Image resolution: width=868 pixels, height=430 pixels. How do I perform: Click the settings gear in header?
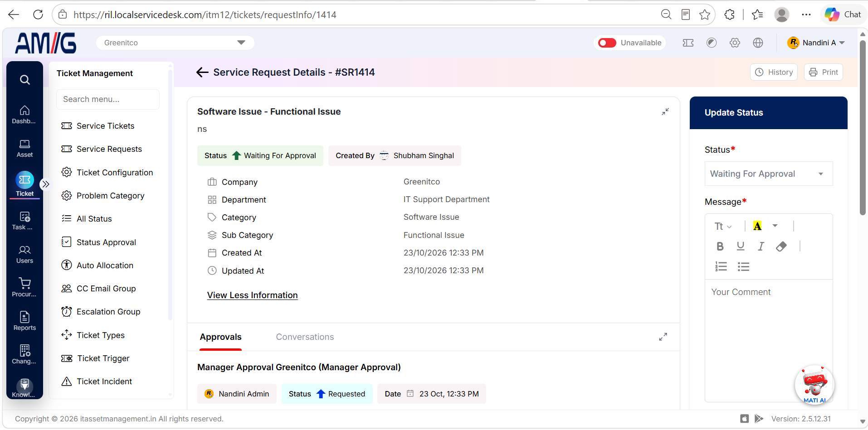point(735,43)
